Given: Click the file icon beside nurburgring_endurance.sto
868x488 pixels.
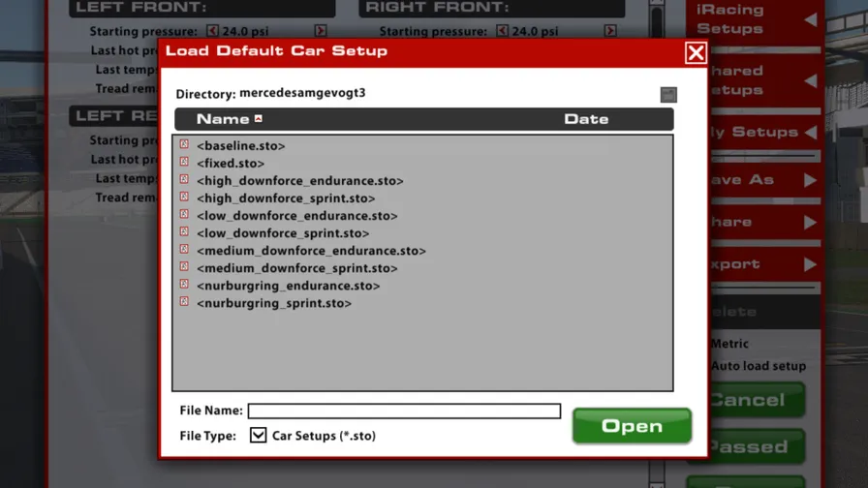Looking at the screenshot, I should click(x=184, y=285).
